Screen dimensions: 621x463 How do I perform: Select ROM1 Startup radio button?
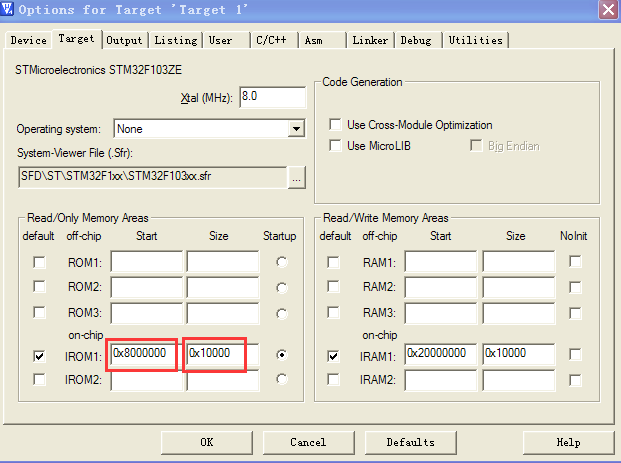coord(282,262)
